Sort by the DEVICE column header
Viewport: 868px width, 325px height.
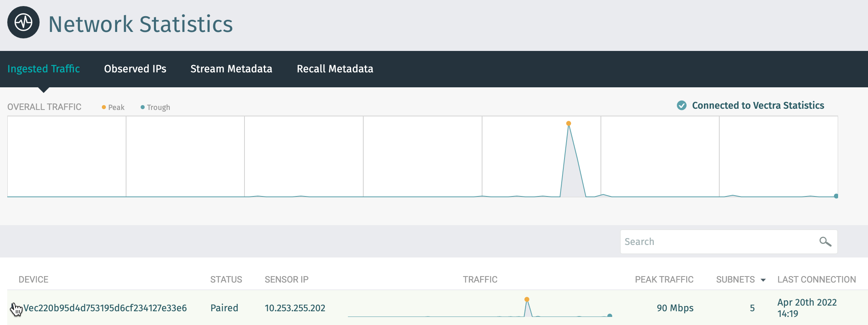point(34,279)
